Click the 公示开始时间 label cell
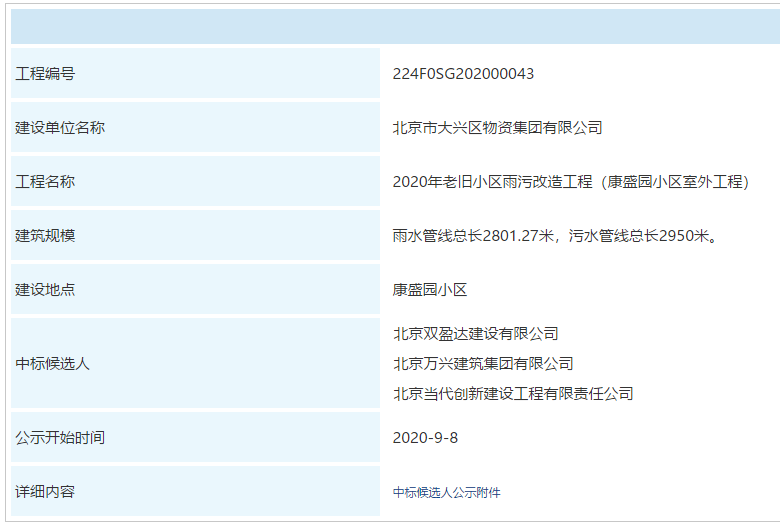 point(195,437)
